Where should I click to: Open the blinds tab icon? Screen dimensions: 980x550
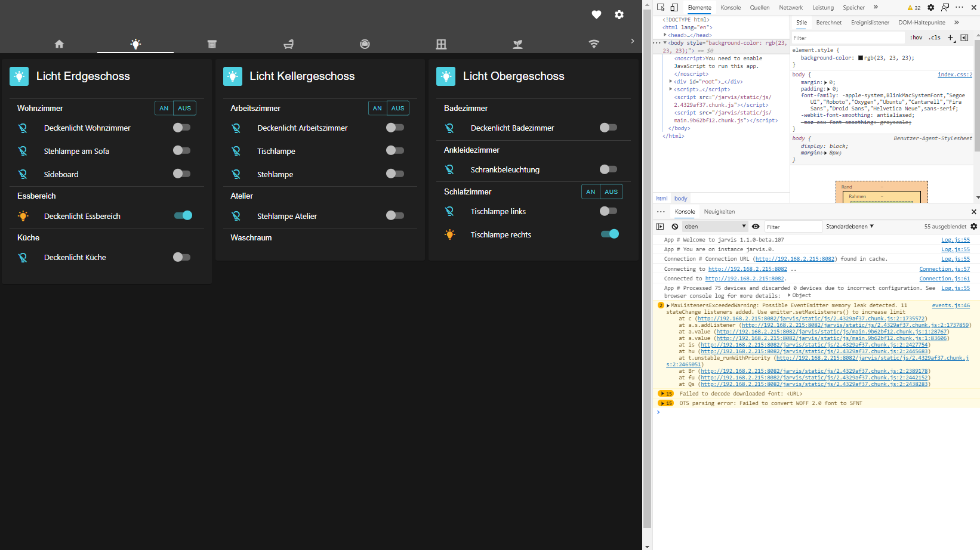(x=212, y=44)
